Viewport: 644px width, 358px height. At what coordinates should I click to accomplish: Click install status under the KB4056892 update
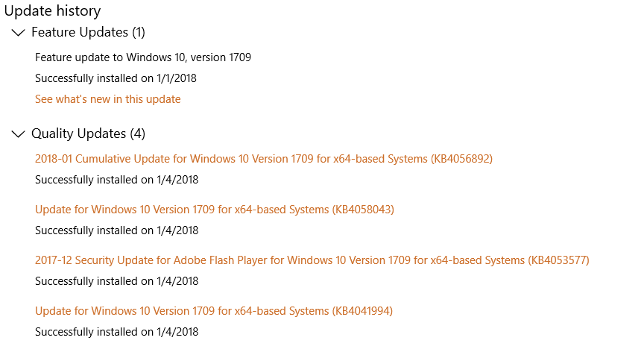coord(116,180)
